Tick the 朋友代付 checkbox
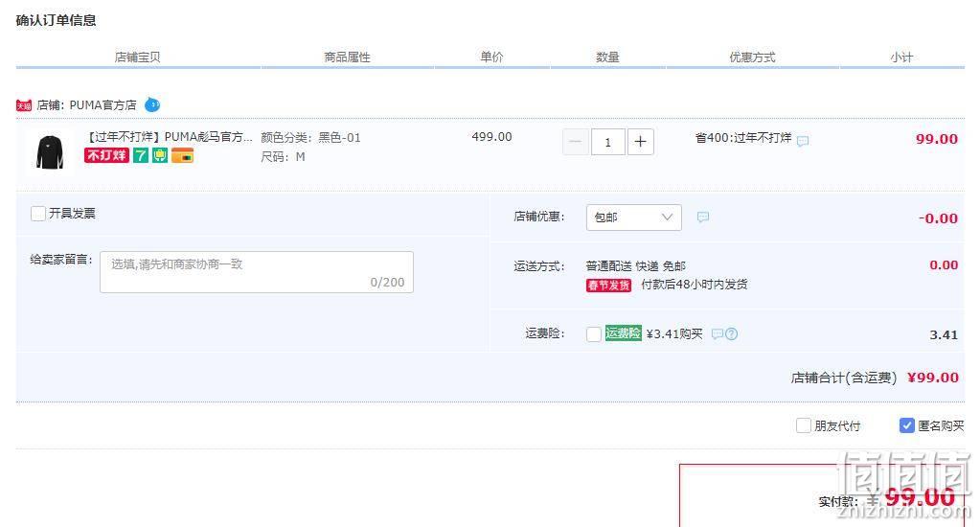This screenshot has width=980, height=527. pyautogui.click(x=803, y=425)
